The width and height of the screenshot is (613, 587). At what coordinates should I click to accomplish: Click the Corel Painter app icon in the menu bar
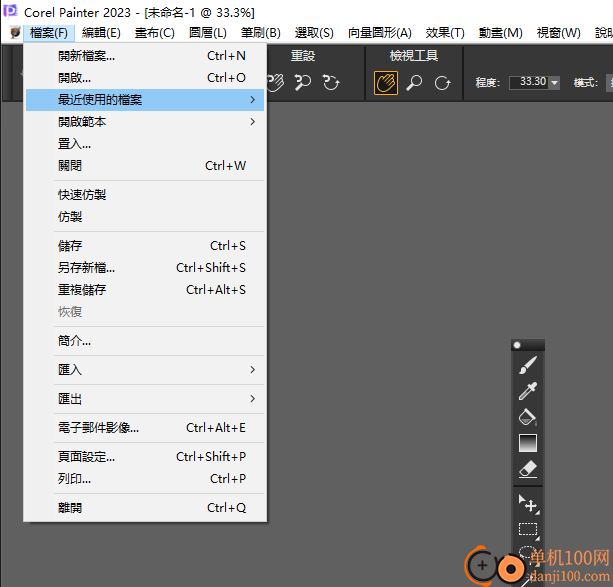click(x=15, y=32)
